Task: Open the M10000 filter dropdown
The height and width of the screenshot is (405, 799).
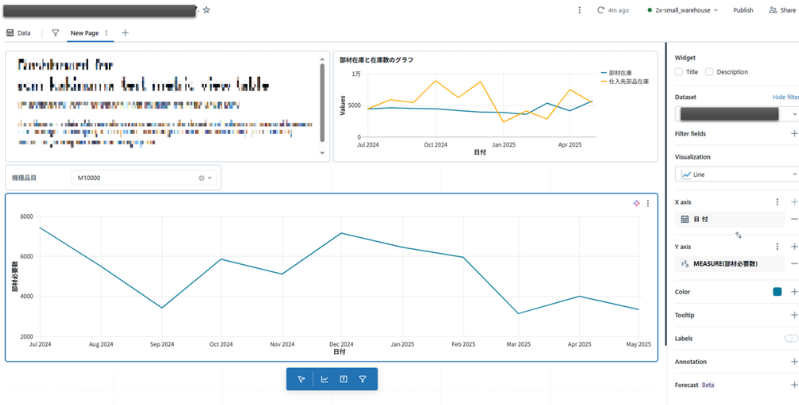Action: pyautogui.click(x=144, y=178)
